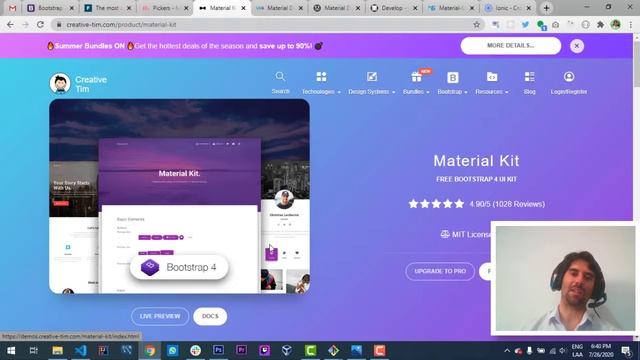640x360 pixels.
Task: Click the Creative Tim logo avatar
Action: (x=60, y=83)
